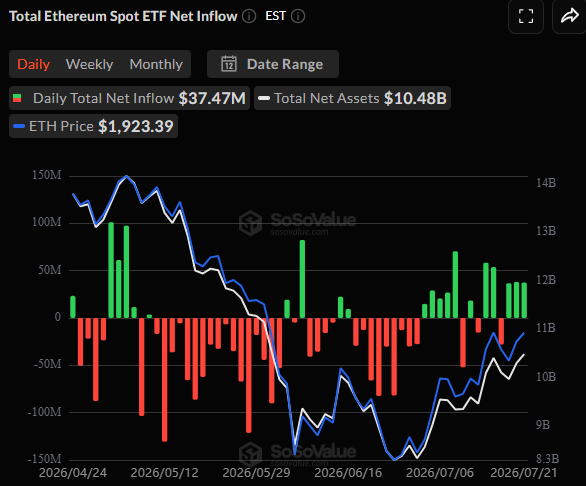Click the deepest red outflow bar near -130M

point(164,380)
